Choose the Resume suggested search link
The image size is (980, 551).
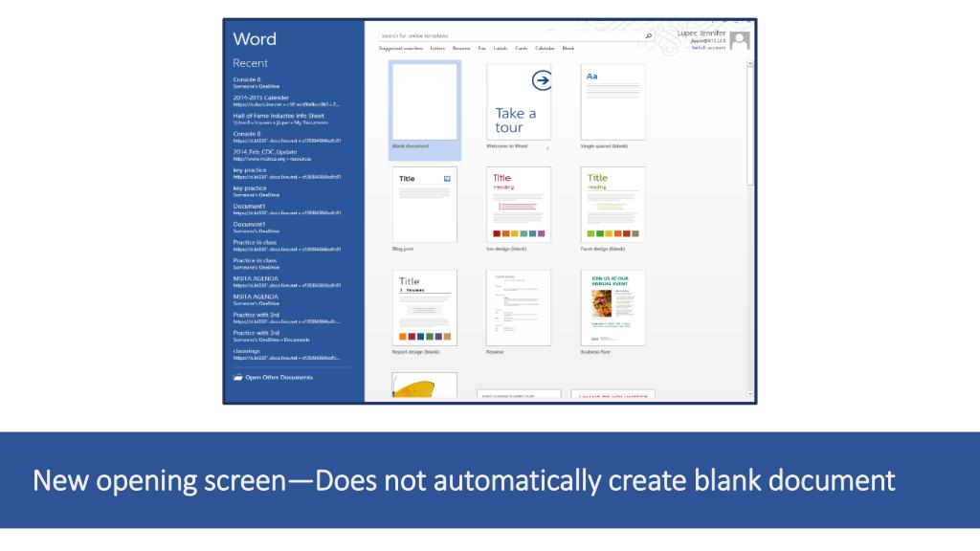pos(461,48)
